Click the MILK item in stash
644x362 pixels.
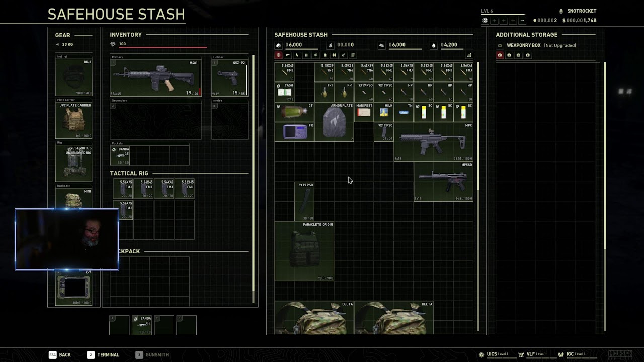click(384, 112)
